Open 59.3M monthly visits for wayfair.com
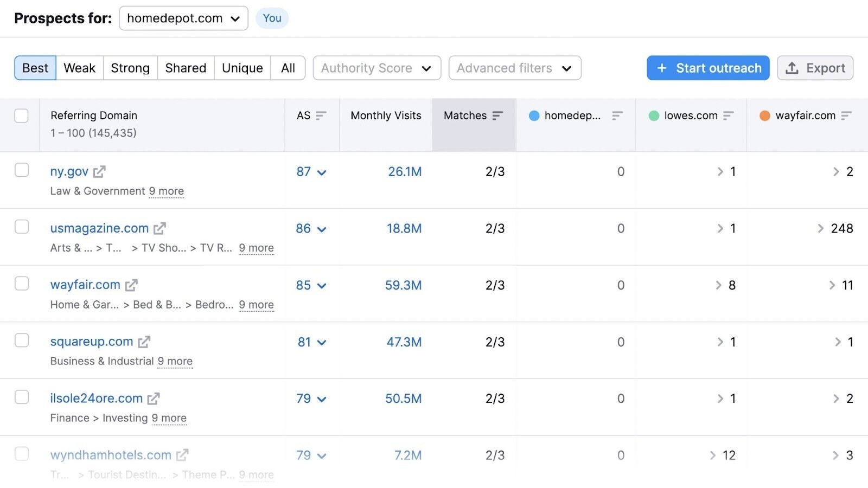Viewport: 868px width, 488px height. [403, 285]
